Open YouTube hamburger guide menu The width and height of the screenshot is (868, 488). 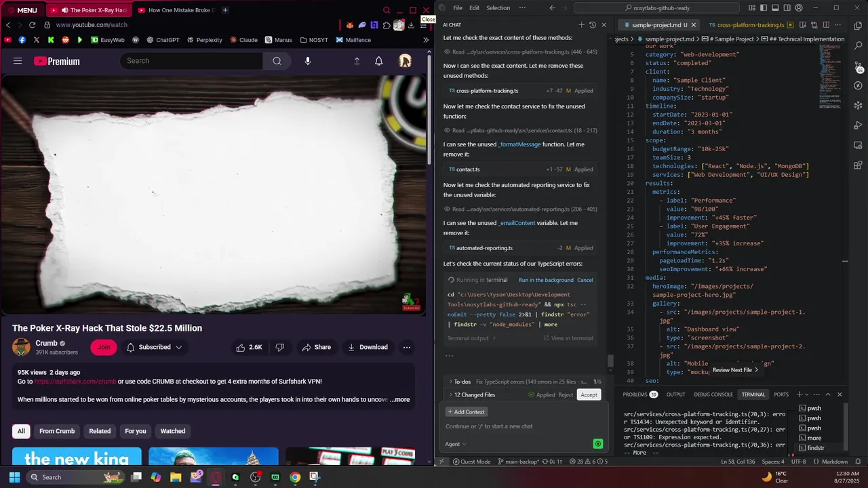(18, 61)
